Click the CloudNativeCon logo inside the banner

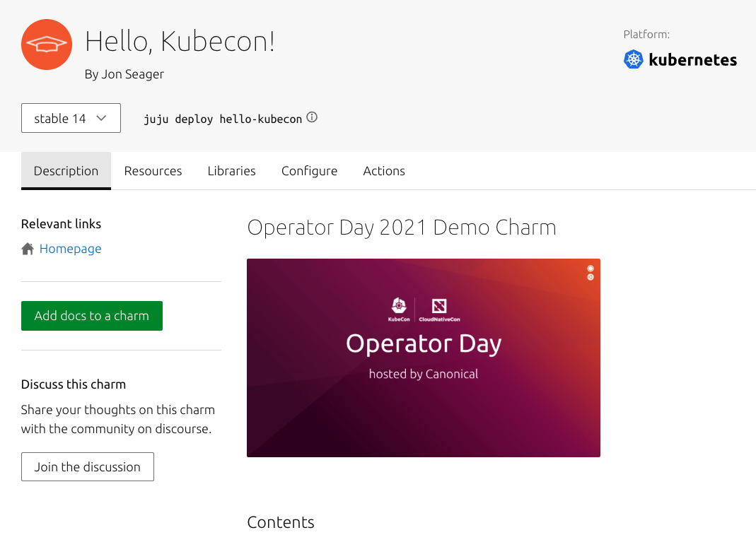tap(438, 310)
